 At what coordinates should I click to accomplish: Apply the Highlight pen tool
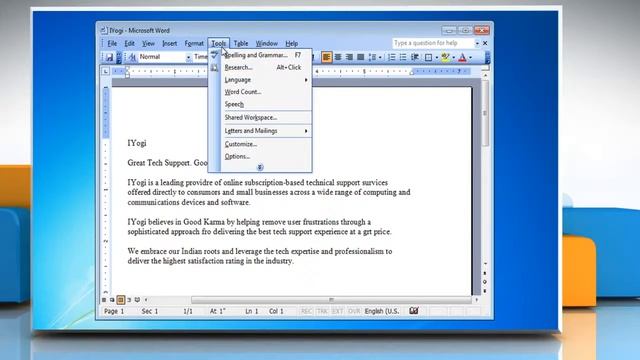[445, 57]
